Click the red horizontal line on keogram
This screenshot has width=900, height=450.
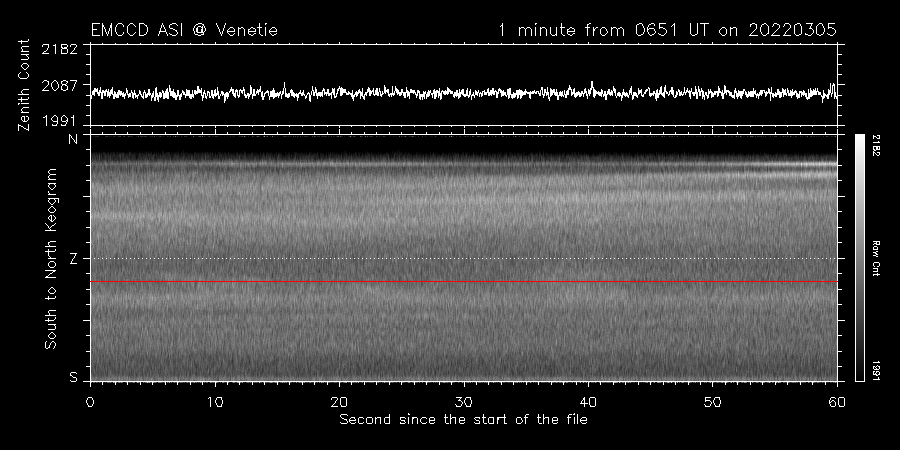[x=464, y=282]
